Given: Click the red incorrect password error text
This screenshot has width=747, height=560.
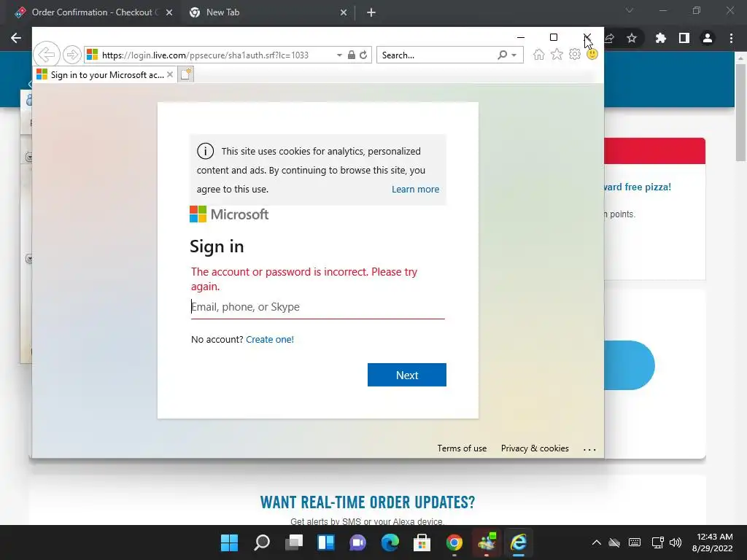Looking at the screenshot, I should 304,279.
